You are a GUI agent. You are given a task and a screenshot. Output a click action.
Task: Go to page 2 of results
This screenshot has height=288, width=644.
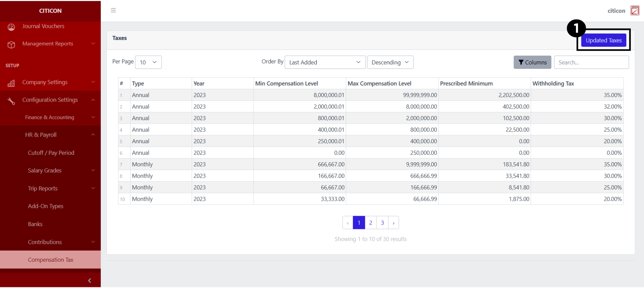point(371,223)
